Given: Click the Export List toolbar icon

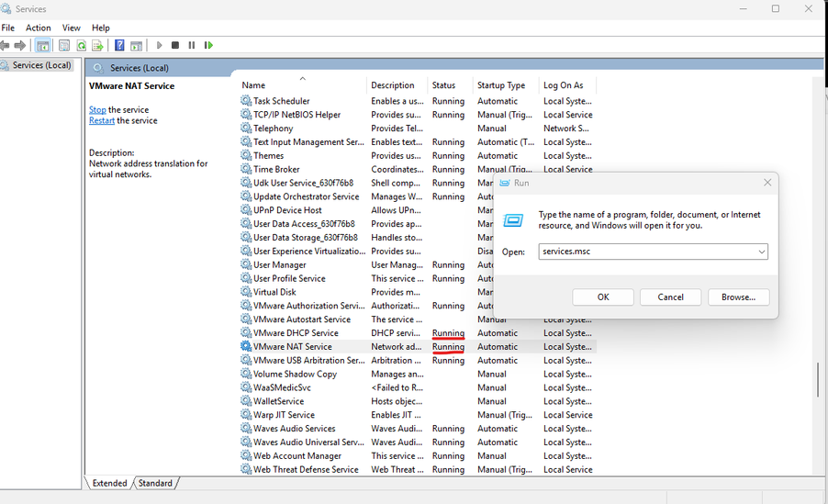Looking at the screenshot, I should [x=97, y=45].
